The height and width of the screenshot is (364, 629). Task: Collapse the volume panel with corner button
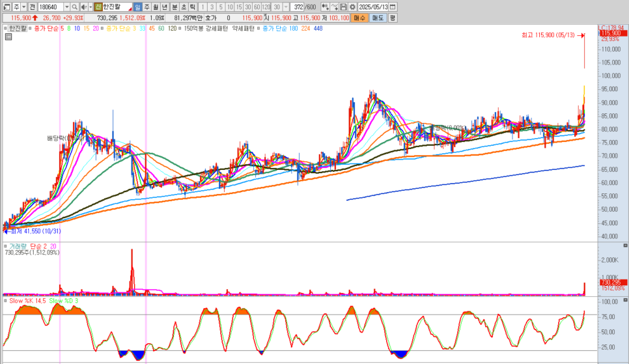pos(625,245)
